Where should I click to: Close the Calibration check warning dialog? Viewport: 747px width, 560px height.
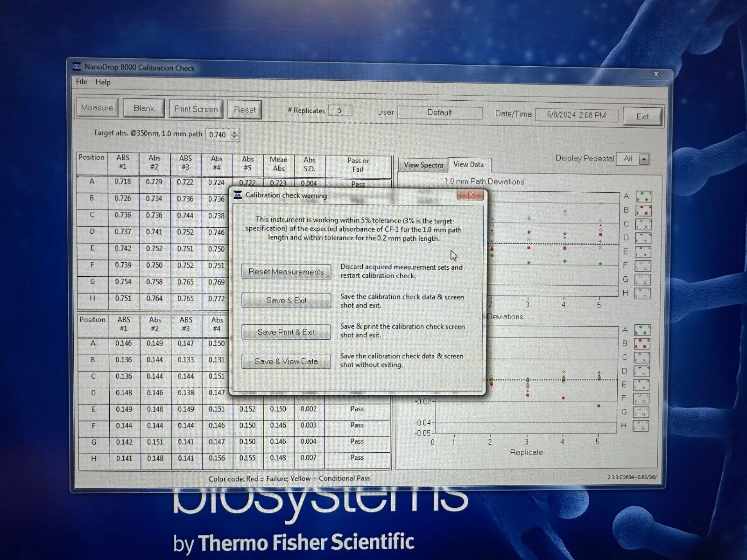click(471, 195)
